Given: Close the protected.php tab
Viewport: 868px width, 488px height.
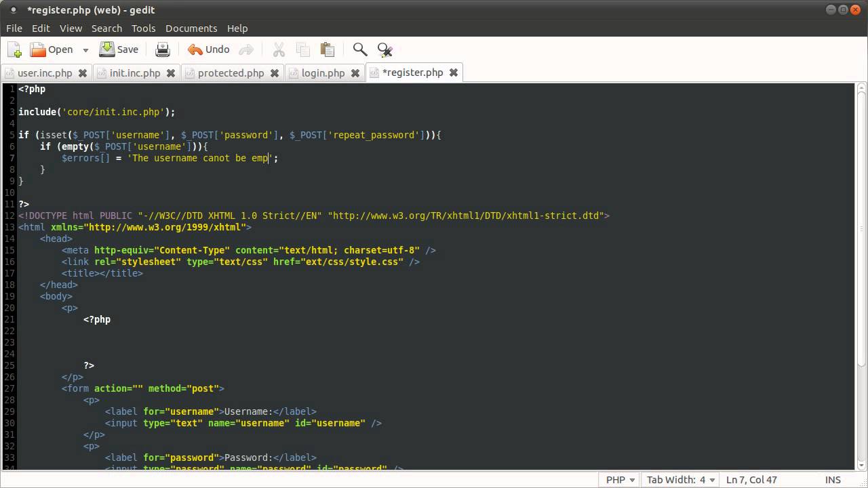Looking at the screenshot, I should point(275,73).
